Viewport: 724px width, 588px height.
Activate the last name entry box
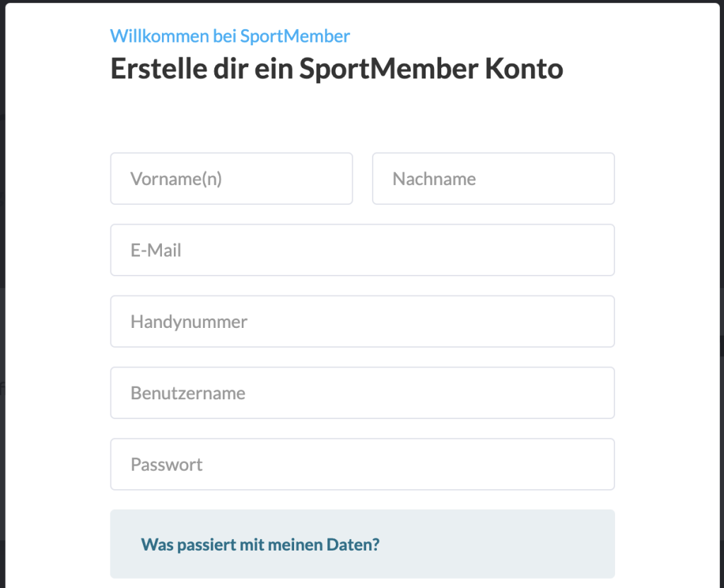[493, 179]
